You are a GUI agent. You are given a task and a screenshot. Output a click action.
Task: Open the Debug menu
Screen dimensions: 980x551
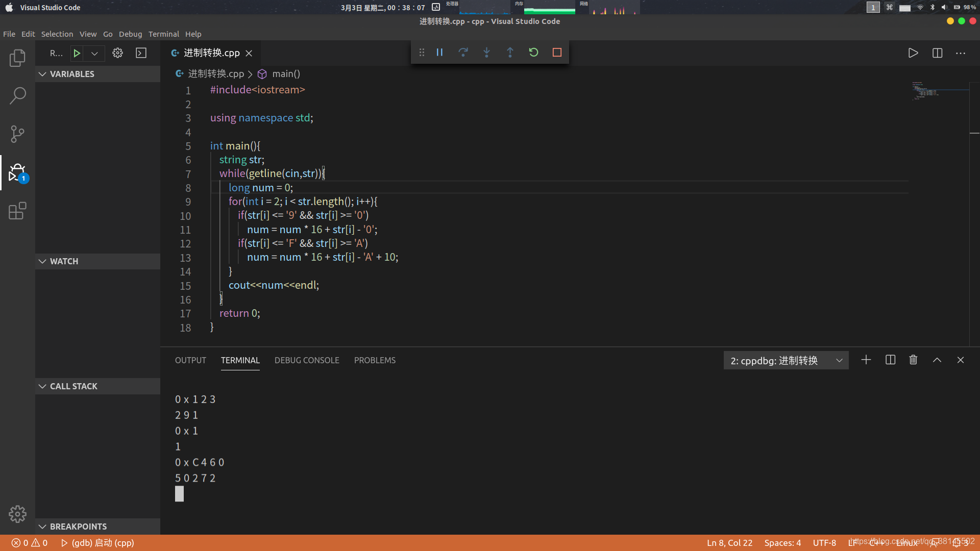coord(130,34)
